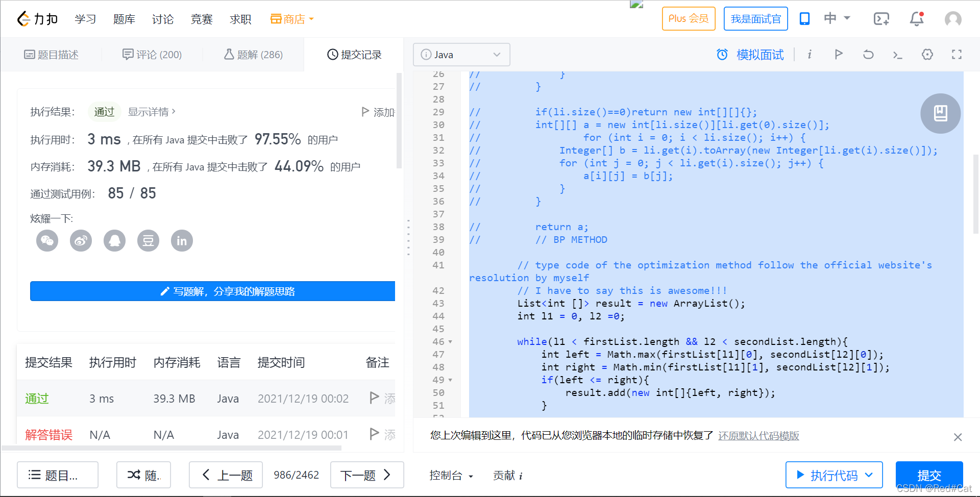Screen dimensions: 980x497
Task: Click the 提交 submit button
Action: [x=929, y=475]
